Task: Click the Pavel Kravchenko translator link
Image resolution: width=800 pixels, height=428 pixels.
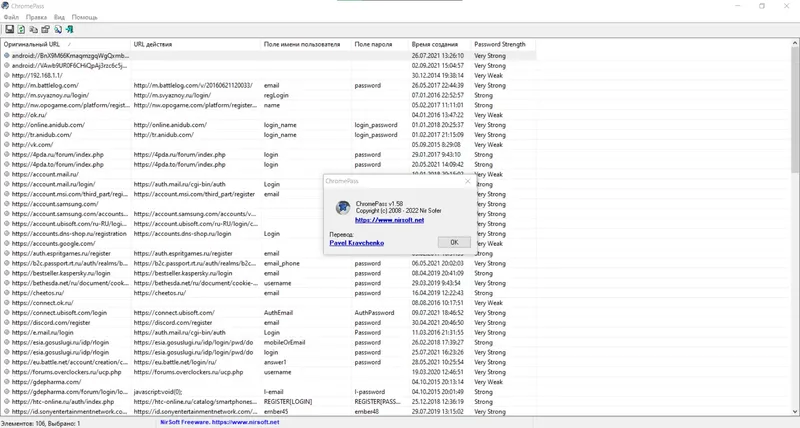Action: click(359, 242)
